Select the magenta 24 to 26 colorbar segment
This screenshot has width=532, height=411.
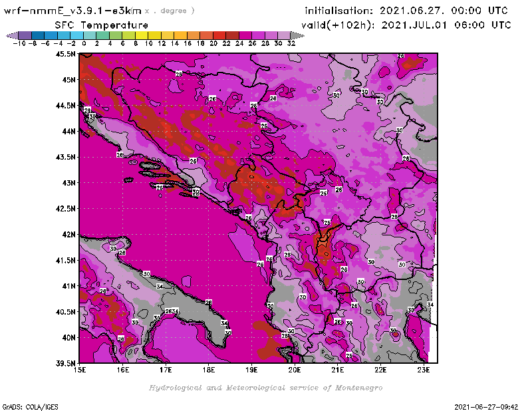click(x=245, y=35)
